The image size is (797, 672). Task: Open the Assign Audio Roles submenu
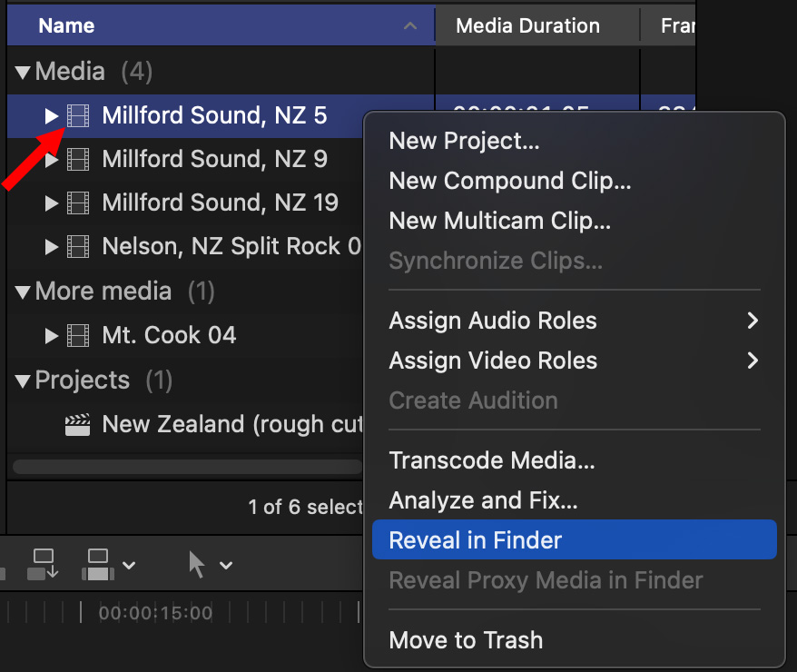(x=574, y=321)
